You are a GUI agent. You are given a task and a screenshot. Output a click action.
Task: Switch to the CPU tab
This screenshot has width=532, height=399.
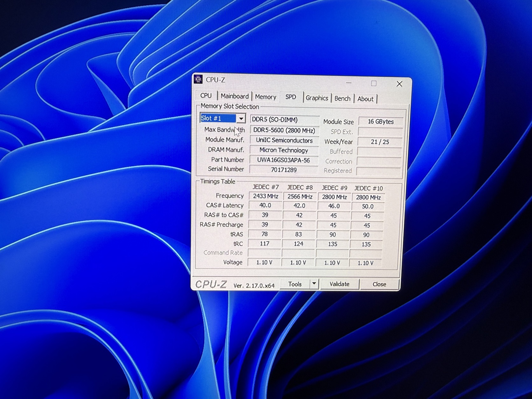click(x=206, y=95)
